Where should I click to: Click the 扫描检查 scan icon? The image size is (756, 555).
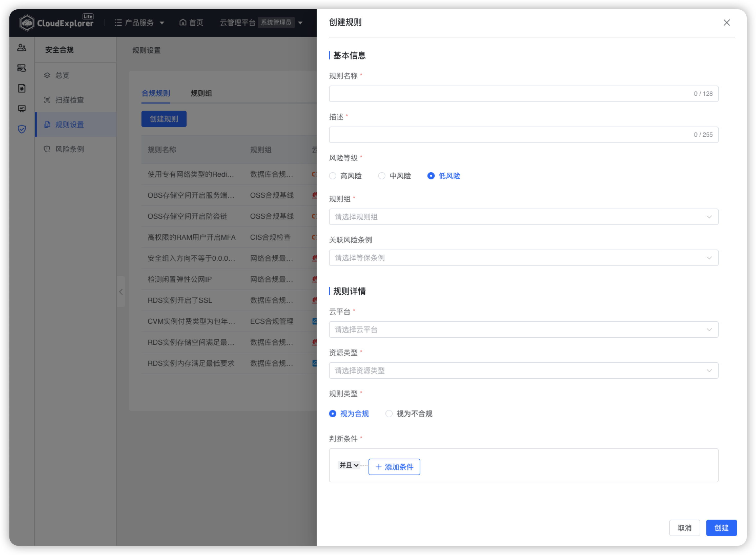[x=47, y=100]
